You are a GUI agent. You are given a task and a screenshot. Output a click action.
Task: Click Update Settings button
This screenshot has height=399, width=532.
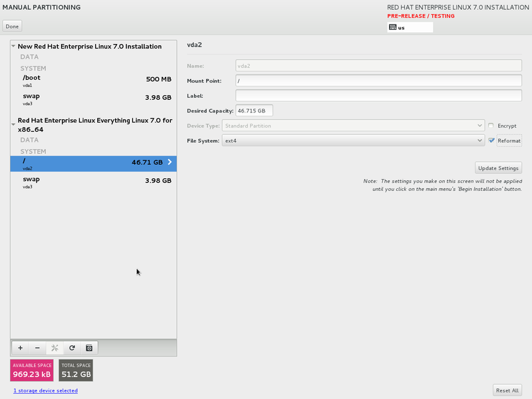pos(498,168)
